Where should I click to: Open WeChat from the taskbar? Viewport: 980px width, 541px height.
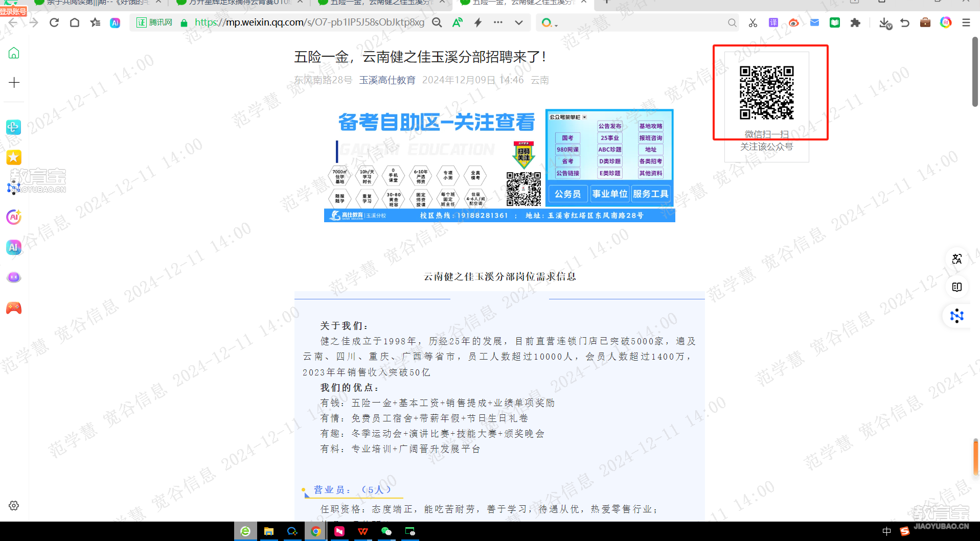coord(386,531)
